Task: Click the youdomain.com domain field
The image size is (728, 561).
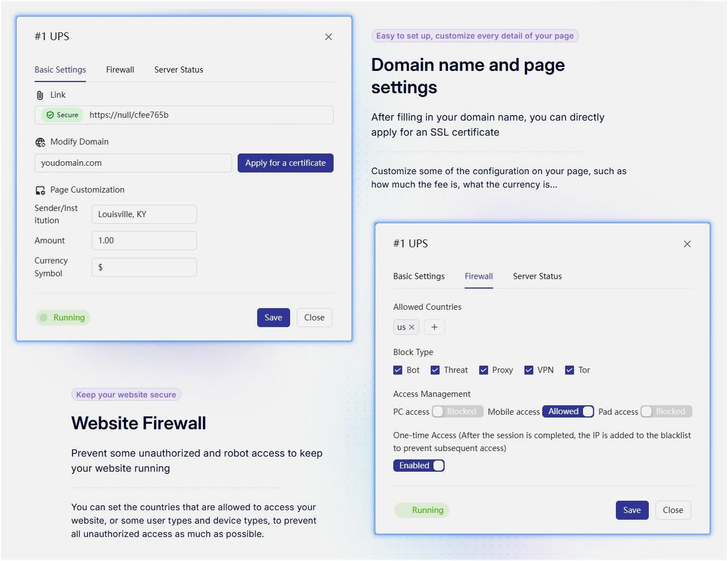Action: [133, 163]
